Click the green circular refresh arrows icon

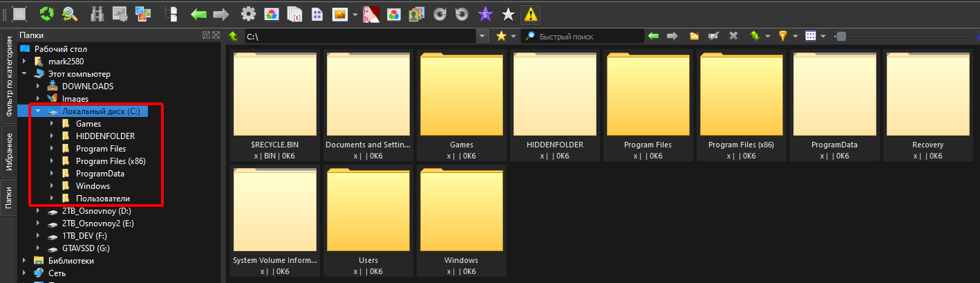tap(47, 13)
